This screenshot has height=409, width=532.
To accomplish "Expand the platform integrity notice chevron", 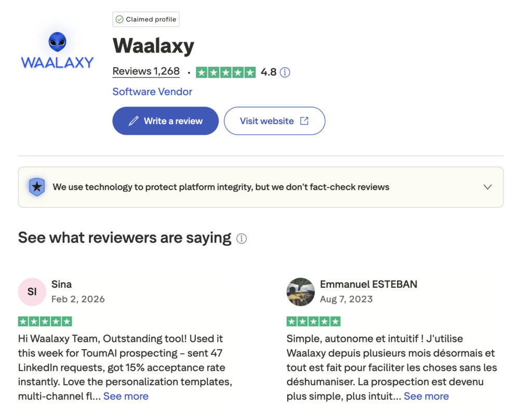I will pyautogui.click(x=487, y=187).
